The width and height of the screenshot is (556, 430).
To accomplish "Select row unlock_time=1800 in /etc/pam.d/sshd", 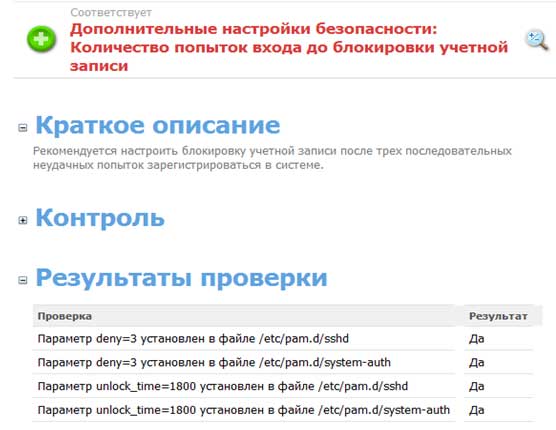I will (x=283, y=386).
